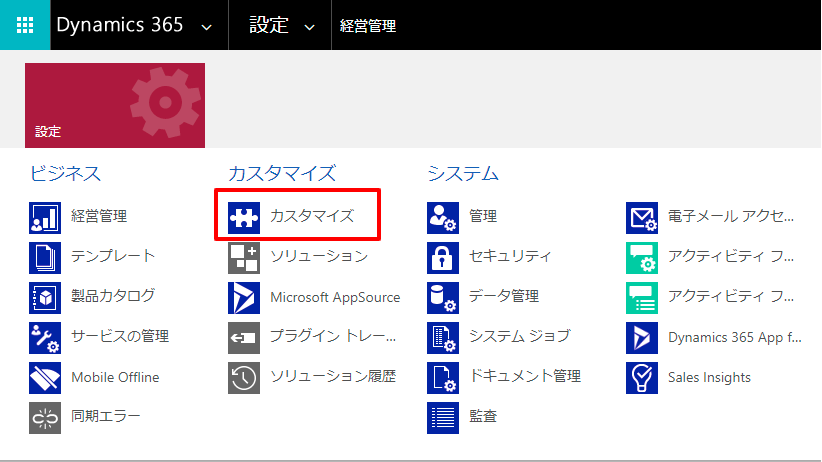Open the 電子メール アクセ... link
Viewport: 822px width, 462px height.
point(731,216)
